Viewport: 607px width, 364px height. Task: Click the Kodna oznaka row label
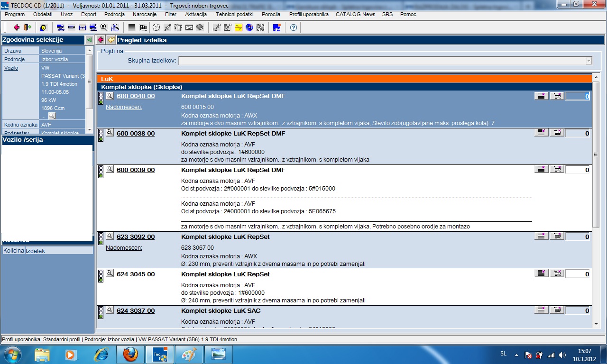point(20,125)
